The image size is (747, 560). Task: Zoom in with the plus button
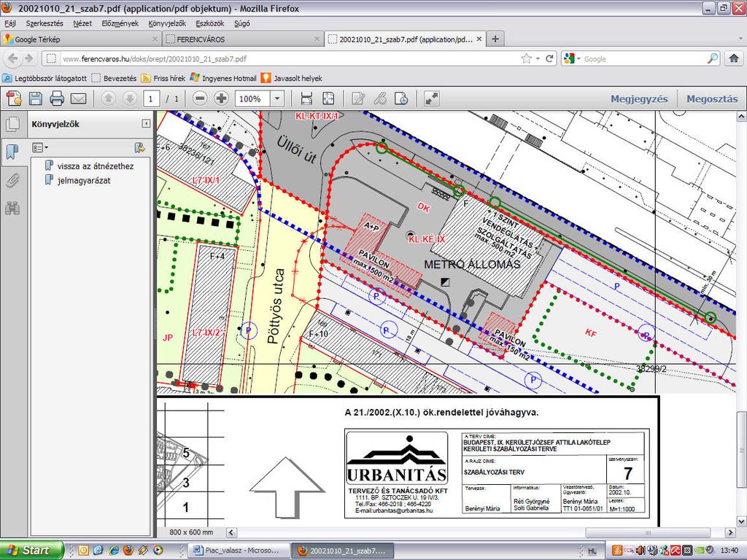click(x=221, y=98)
